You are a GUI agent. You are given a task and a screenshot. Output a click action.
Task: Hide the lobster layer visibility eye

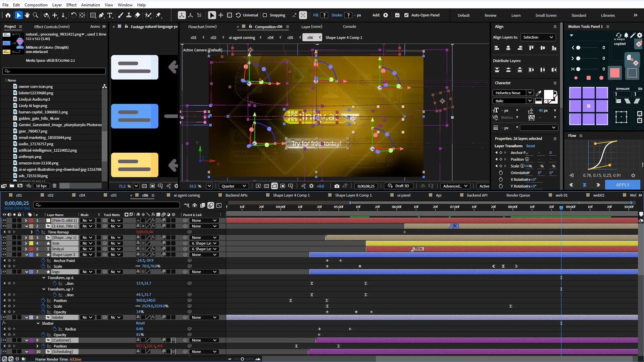coord(4,317)
